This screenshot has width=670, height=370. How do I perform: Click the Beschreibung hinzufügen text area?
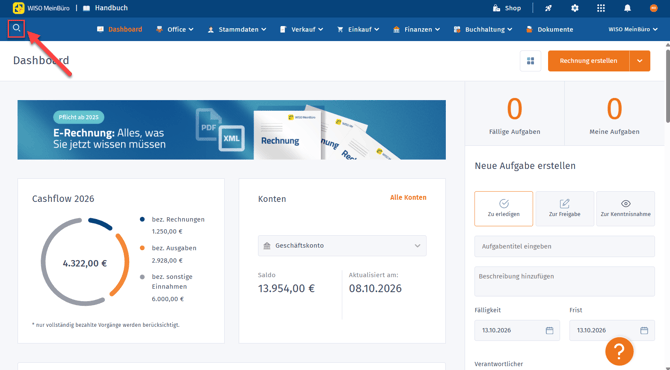click(564, 282)
